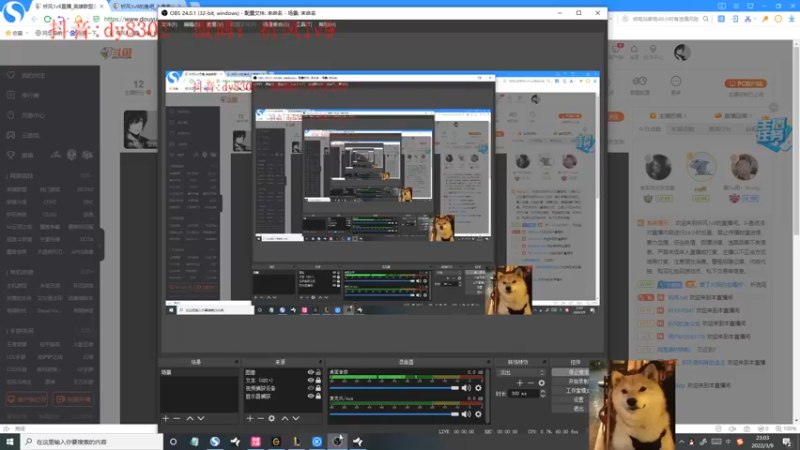
Task: Open source properties gear in Sources panel
Action: pyautogui.click(x=272, y=418)
